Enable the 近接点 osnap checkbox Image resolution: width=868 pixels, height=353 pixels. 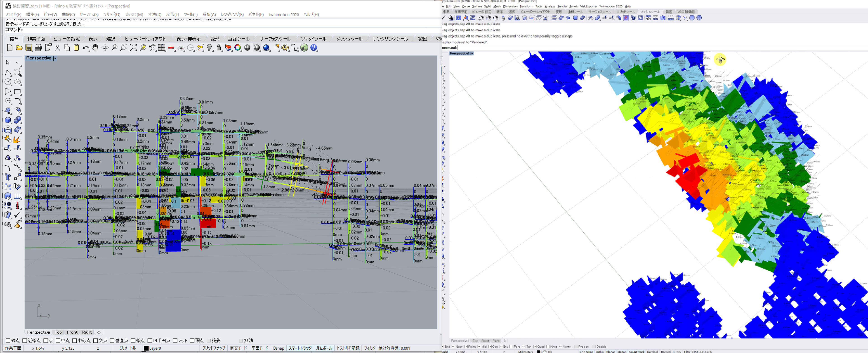coord(25,341)
